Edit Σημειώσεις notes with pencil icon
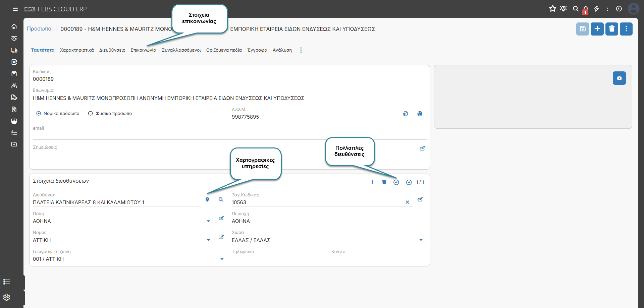This screenshot has width=644, height=308. [x=422, y=148]
